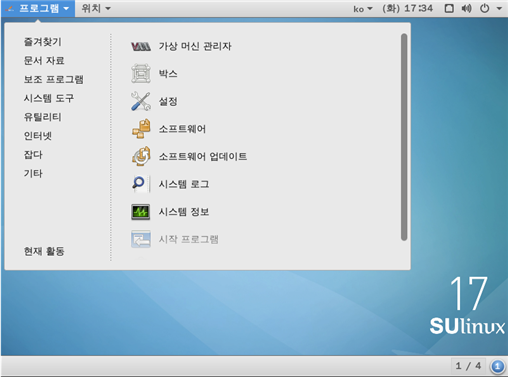Launch 박스 via its icon
Viewport: 508px width, 381px height.
[x=141, y=74]
